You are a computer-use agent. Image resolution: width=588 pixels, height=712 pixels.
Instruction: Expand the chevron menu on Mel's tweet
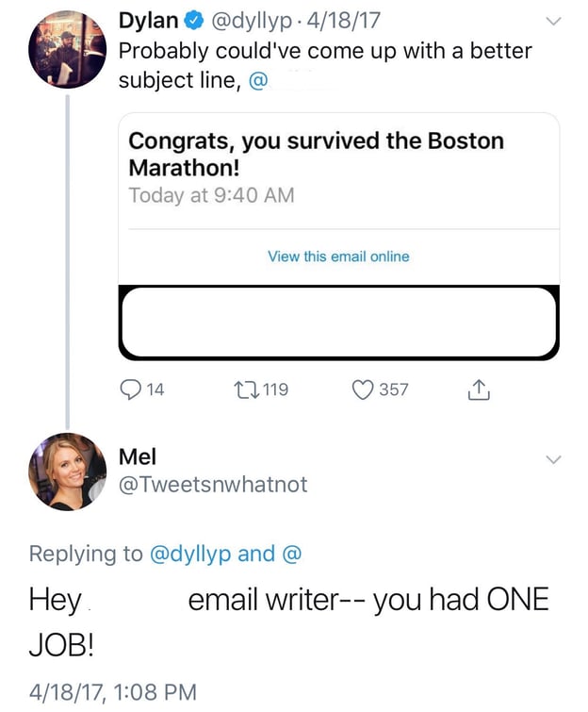click(x=553, y=459)
